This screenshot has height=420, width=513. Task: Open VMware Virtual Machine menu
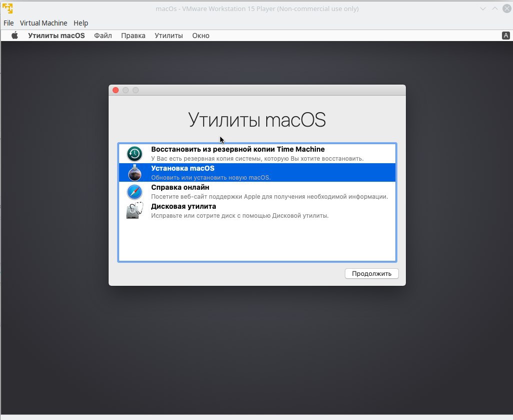click(44, 23)
